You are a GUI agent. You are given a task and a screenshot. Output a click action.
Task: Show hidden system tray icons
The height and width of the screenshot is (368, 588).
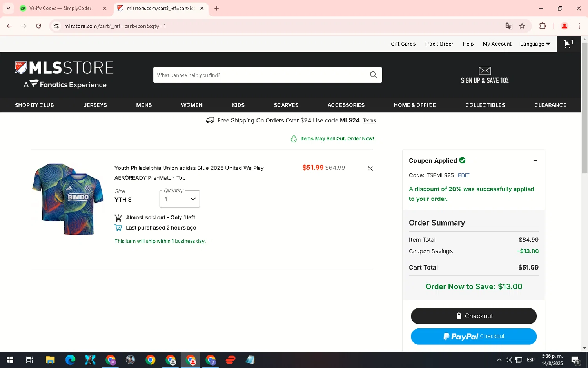499,360
